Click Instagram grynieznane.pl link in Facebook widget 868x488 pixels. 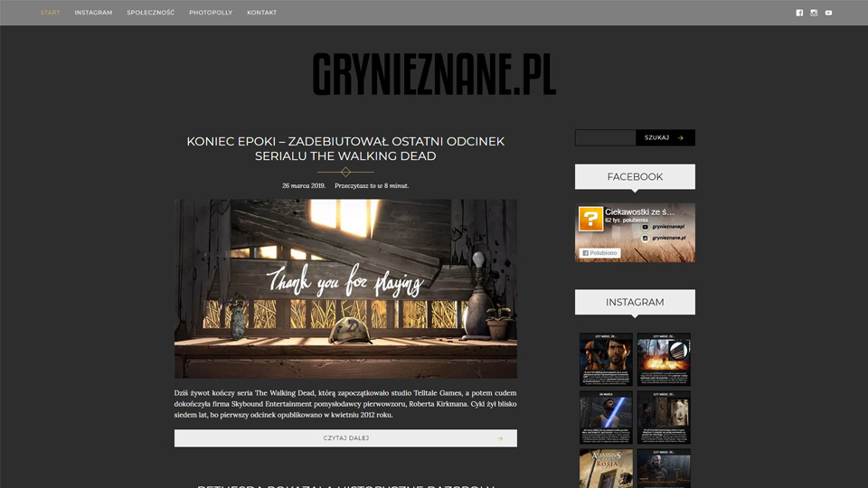click(x=663, y=238)
